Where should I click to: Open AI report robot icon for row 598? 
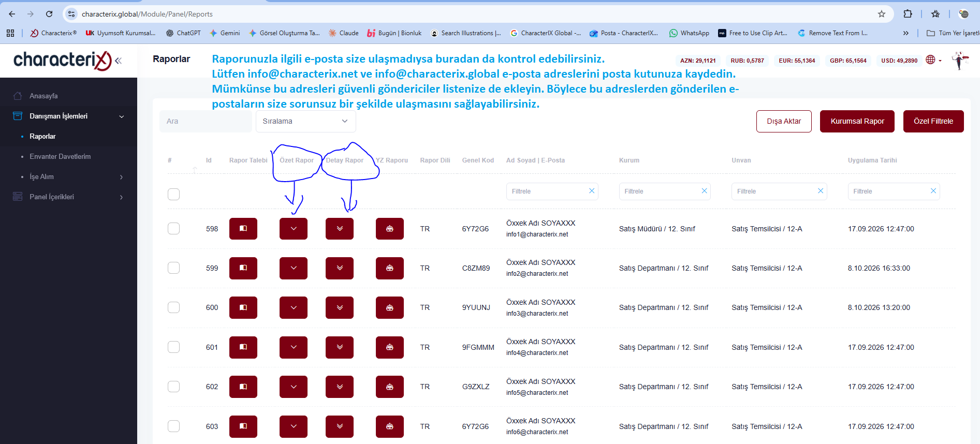tap(390, 229)
